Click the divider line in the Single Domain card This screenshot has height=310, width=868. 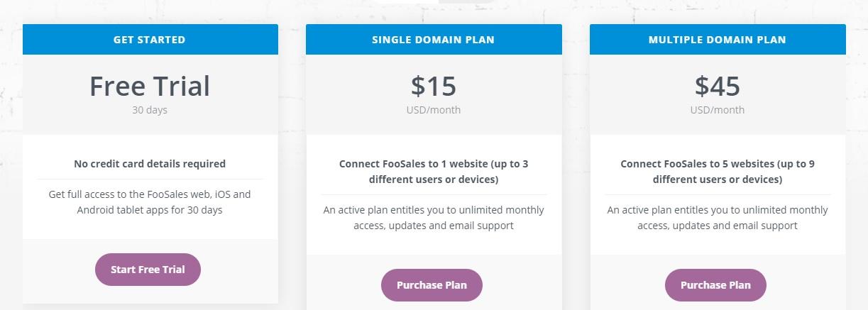click(434, 194)
